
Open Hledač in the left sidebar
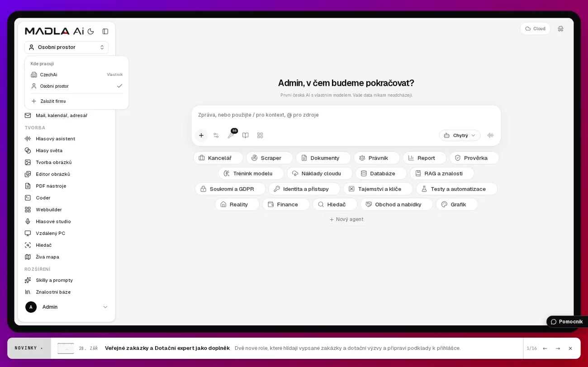(x=66, y=245)
